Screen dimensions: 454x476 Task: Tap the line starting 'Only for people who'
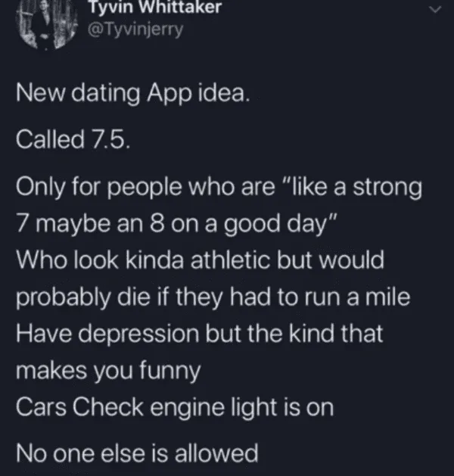point(219,188)
